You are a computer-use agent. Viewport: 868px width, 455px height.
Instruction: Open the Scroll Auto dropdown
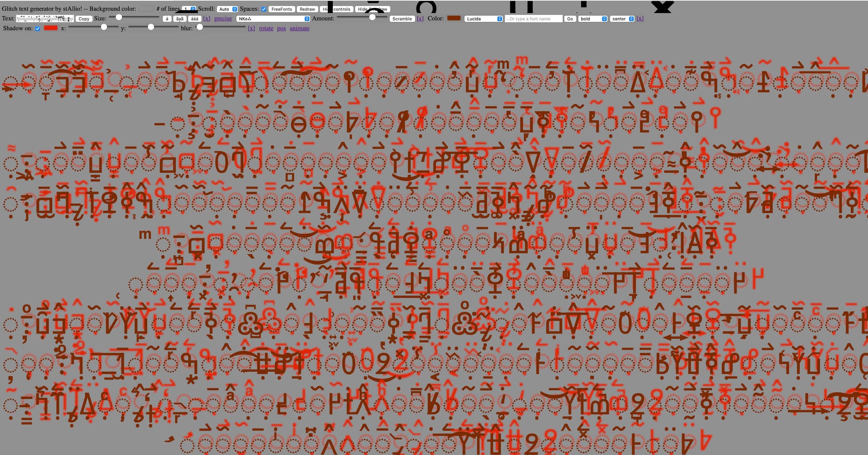tap(228, 9)
